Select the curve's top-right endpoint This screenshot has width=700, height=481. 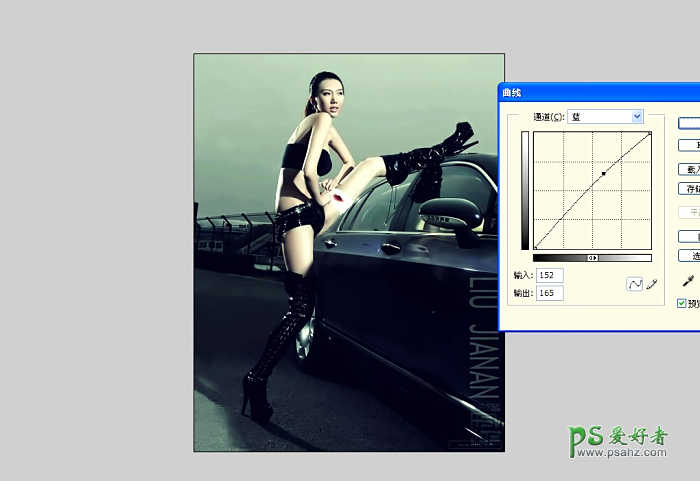650,133
